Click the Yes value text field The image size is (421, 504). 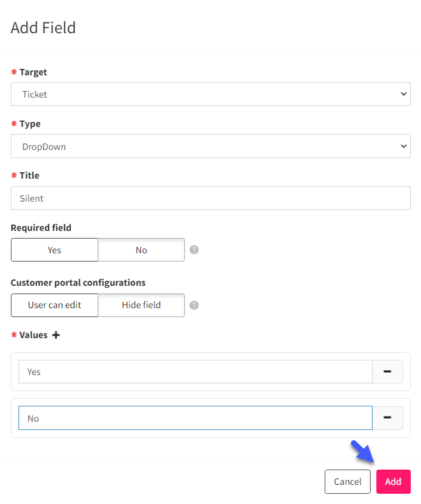(x=195, y=371)
